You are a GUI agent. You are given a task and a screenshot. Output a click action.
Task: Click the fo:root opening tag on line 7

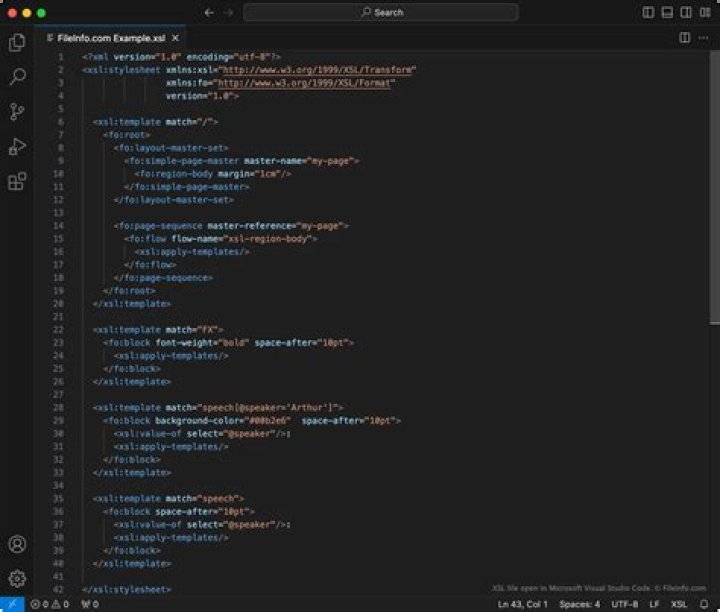[x=127, y=135]
